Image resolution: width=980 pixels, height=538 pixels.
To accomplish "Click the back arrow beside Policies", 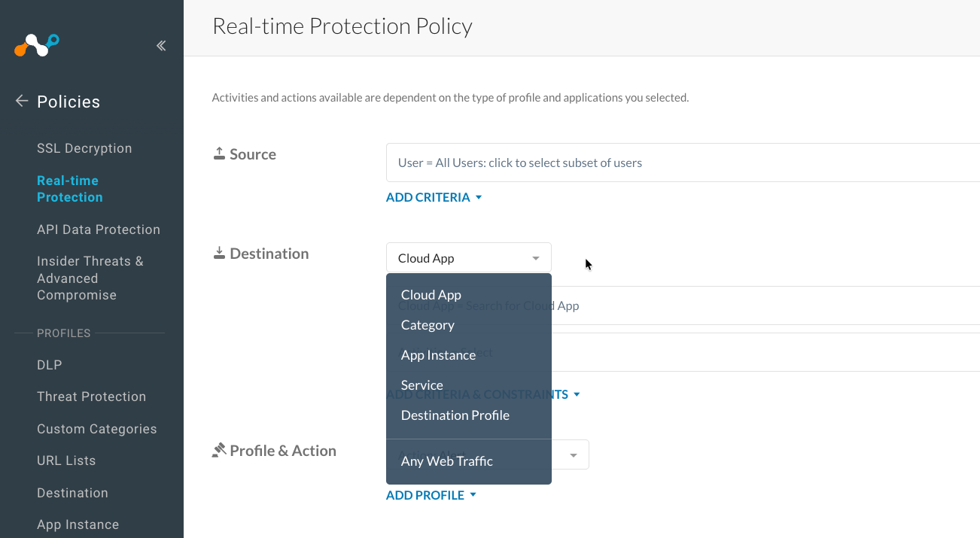I will pyautogui.click(x=22, y=101).
